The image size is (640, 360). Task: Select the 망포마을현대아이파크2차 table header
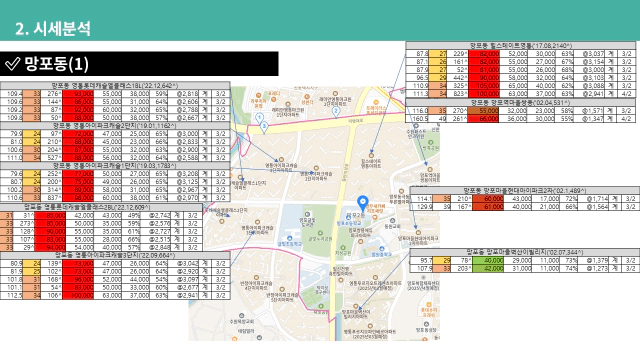[x=524, y=191]
